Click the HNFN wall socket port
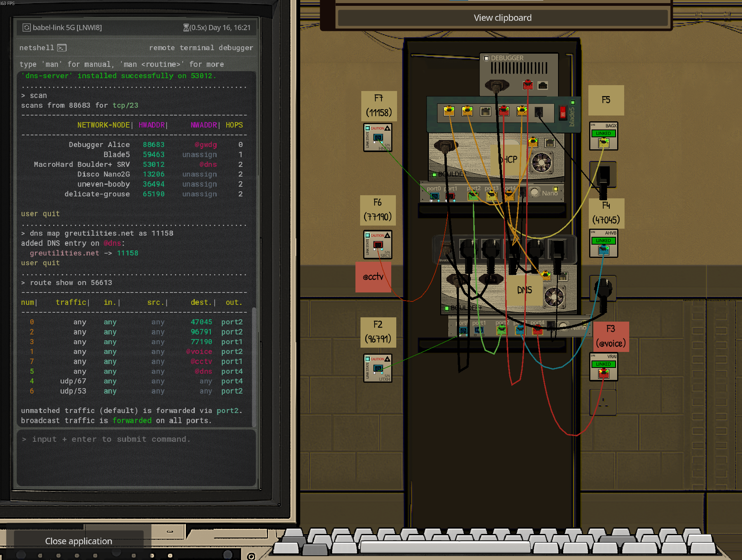 coord(378,138)
